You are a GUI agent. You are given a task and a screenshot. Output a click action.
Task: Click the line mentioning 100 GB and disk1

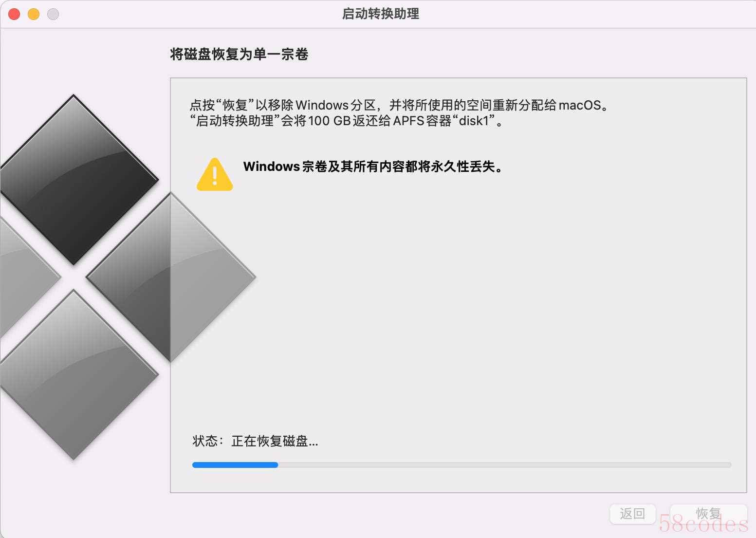(347, 121)
